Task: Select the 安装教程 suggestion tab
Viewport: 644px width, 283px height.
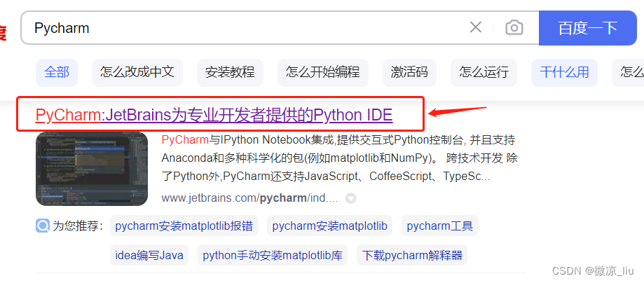Action: click(x=230, y=72)
